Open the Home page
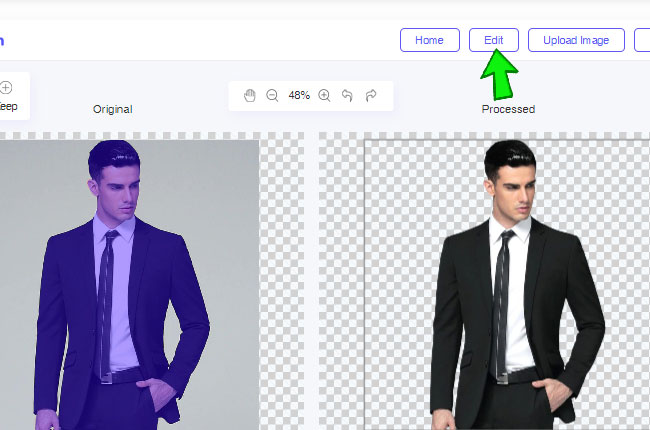Viewport: 650px width, 430px height. pyautogui.click(x=430, y=40)
